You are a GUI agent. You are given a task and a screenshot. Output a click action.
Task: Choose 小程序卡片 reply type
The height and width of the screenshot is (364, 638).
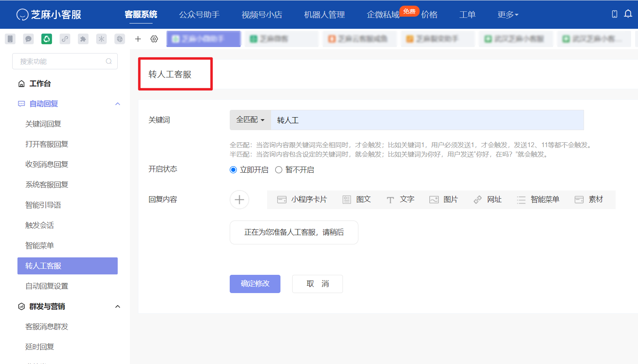[x=302, y=199]
